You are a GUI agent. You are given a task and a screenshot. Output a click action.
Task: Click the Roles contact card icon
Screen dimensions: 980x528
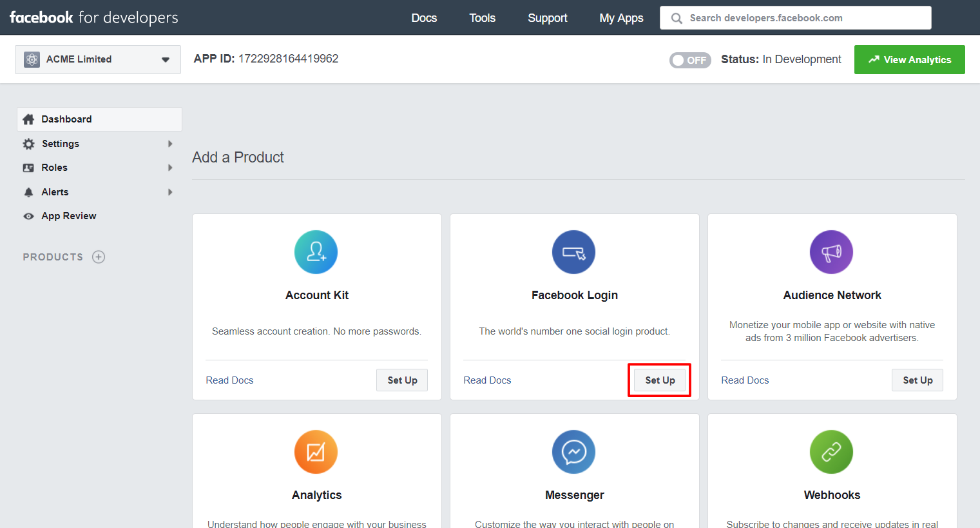pyautogui.click(x=28, y=168)
